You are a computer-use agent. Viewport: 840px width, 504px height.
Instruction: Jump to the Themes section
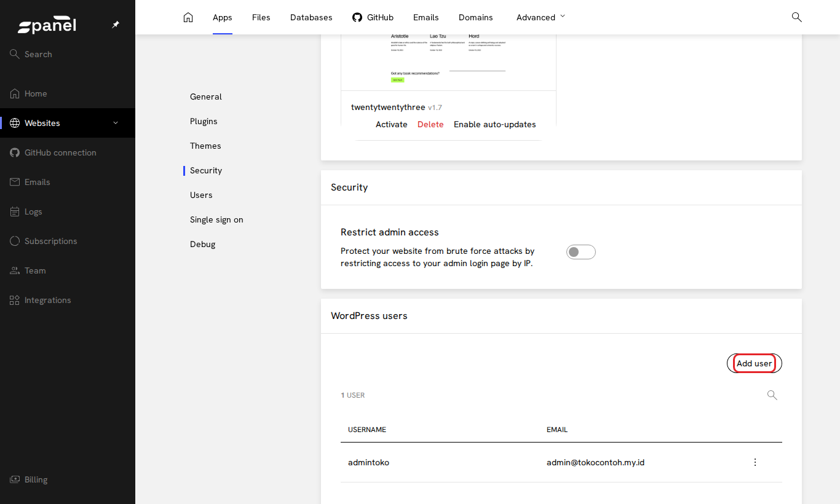coord(205,146)
